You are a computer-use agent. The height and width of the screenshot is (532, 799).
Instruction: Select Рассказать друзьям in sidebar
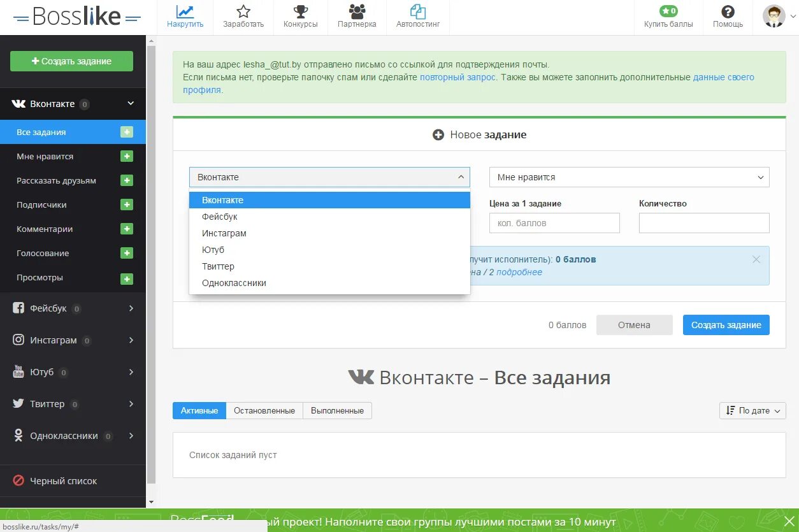tap(56, 180)
